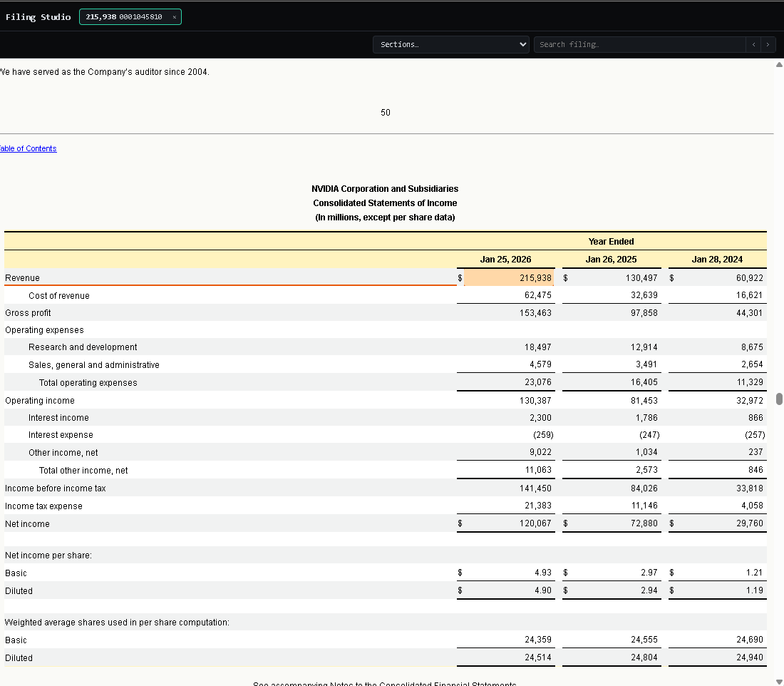The width and height of the screenshot is (784, 686).
Task: Click basic shares value 24,359
Action: [537, 640]
